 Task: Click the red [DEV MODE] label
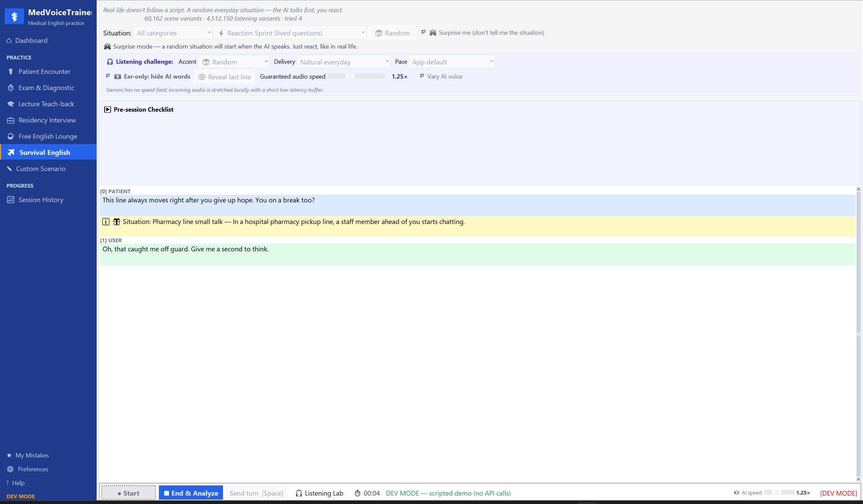pos(838,493)
